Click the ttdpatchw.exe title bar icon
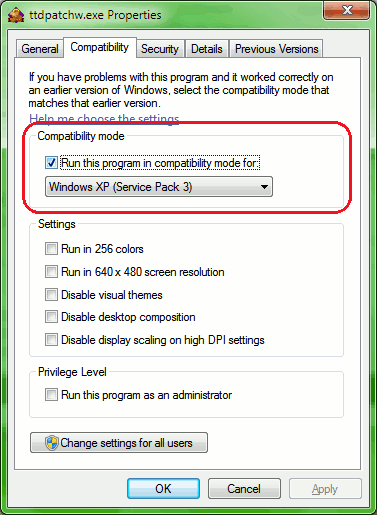377x515 pixels. (16, 16)
